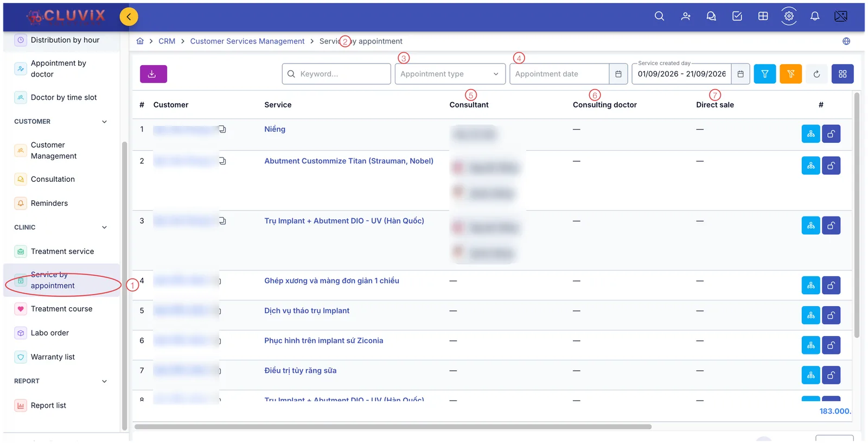Click Customer Services Management breadcrumb
868x444 pixels.
(x=247, y=41)
